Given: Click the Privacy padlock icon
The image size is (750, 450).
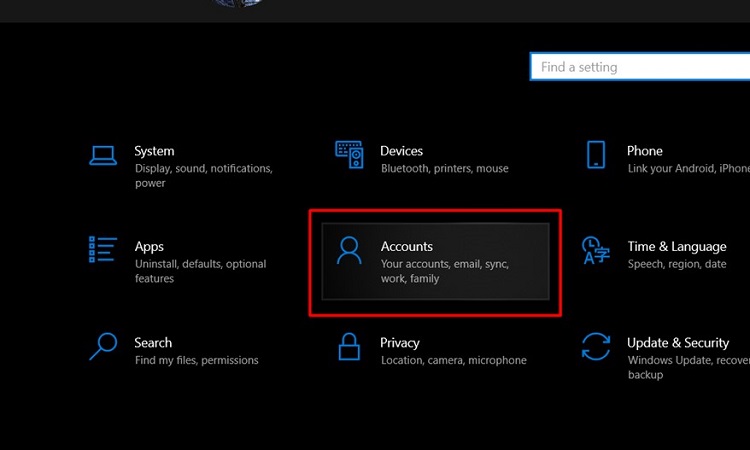Looking at the screenshot, I should tap(349, 346).
